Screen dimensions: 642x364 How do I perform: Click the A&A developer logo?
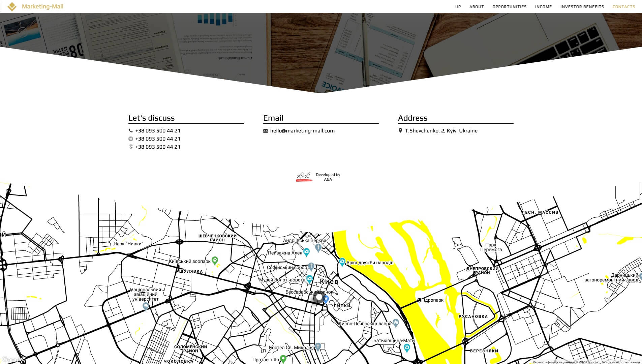(x=304, y=177)
